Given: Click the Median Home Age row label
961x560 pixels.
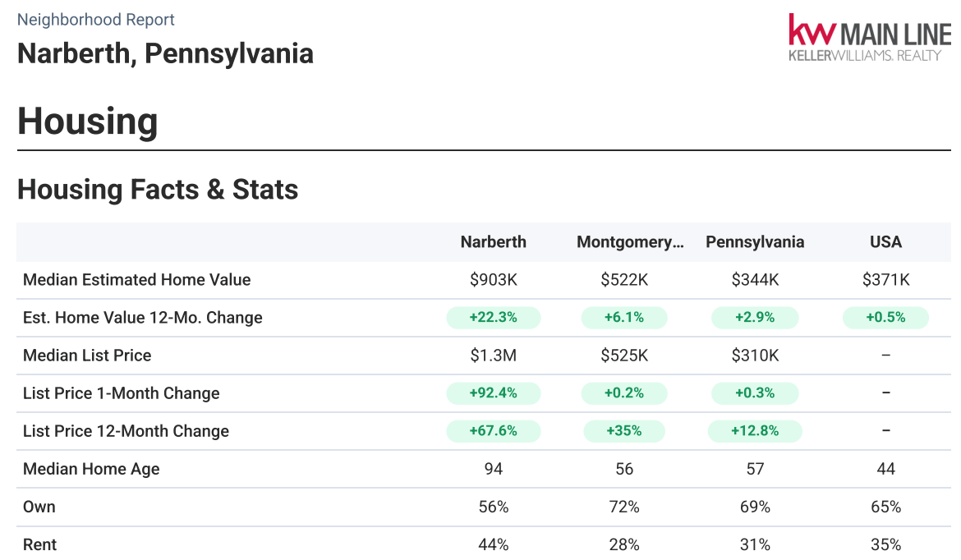Looking at the screenshot, I should (x=91, y=469).
